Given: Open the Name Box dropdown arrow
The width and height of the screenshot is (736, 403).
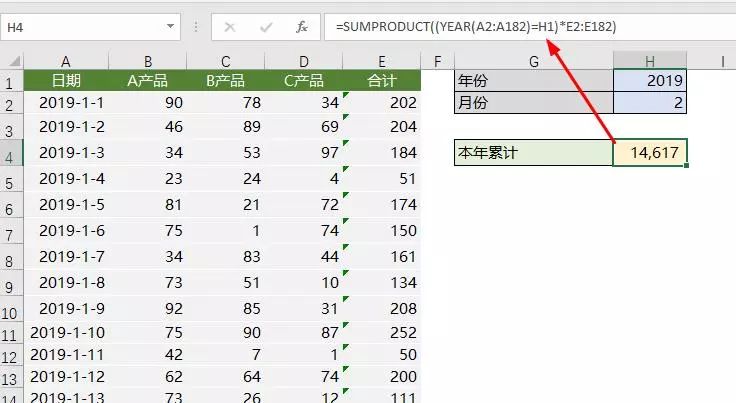Looking at the screenshot, I should [x=170, y=27].
